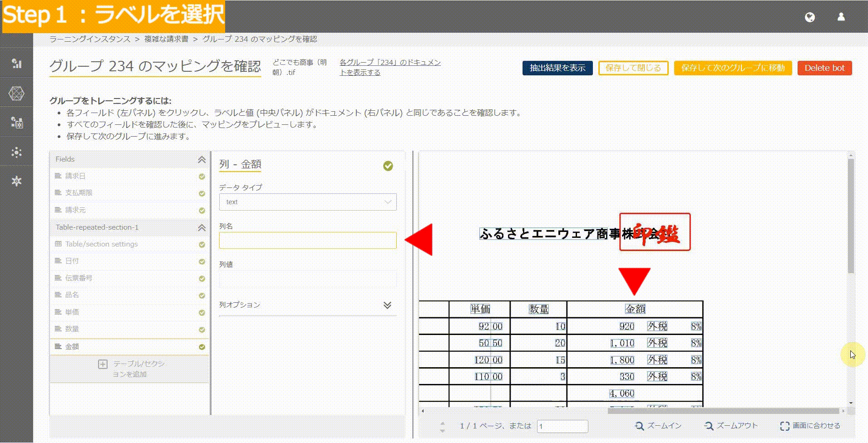Open the Bot management sidebar icon

click(x=16, y=123)
